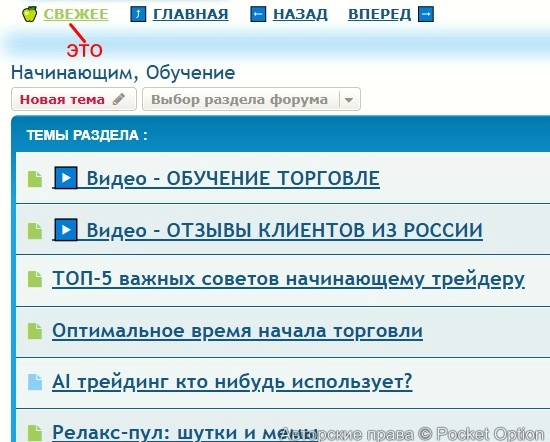The height and width of the screenshot is (442, 550).
Task: Expand the forum section dropdown arrow
Action: (349, 100)
